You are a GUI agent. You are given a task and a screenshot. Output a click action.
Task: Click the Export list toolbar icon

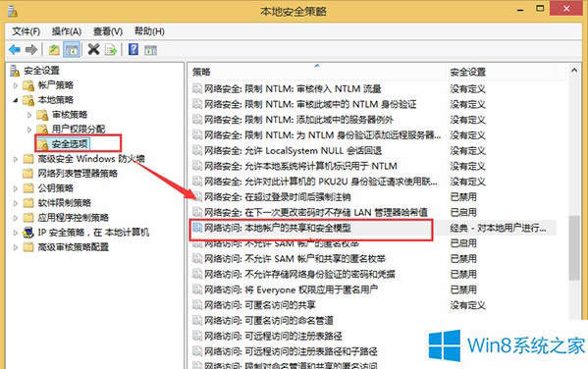tap(111, 49)
